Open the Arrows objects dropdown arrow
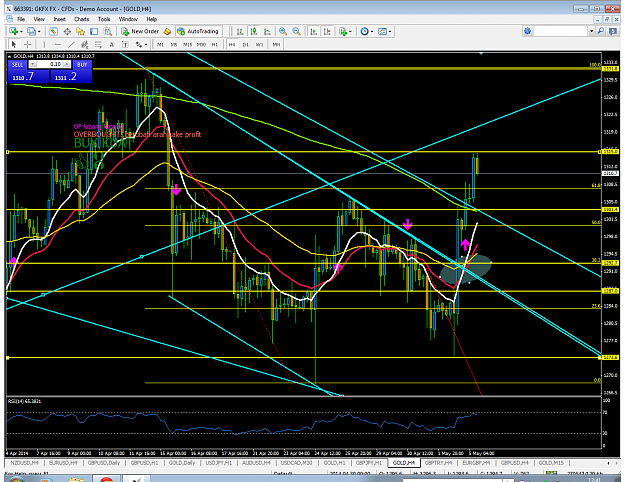 (146, 45)
